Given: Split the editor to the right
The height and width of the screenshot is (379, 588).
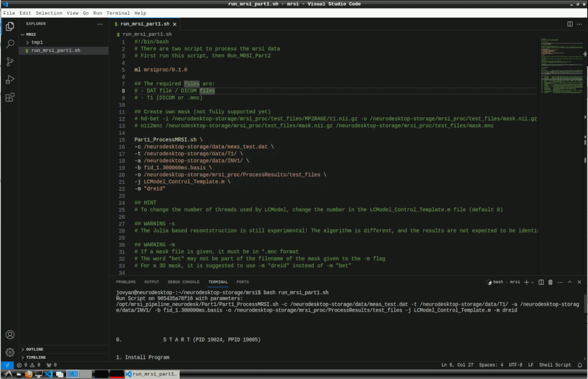Looking at the screenshot, I should click(x=570, y=24).
